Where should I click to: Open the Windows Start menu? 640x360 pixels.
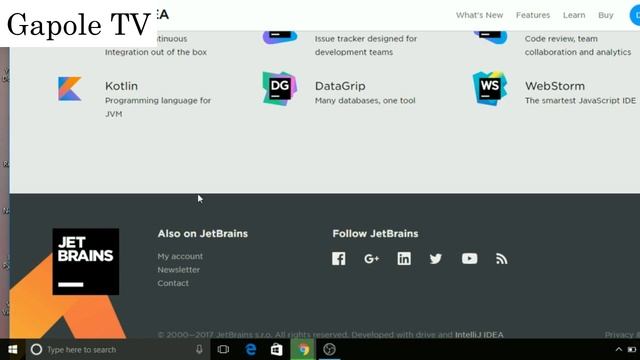point(13,349)
